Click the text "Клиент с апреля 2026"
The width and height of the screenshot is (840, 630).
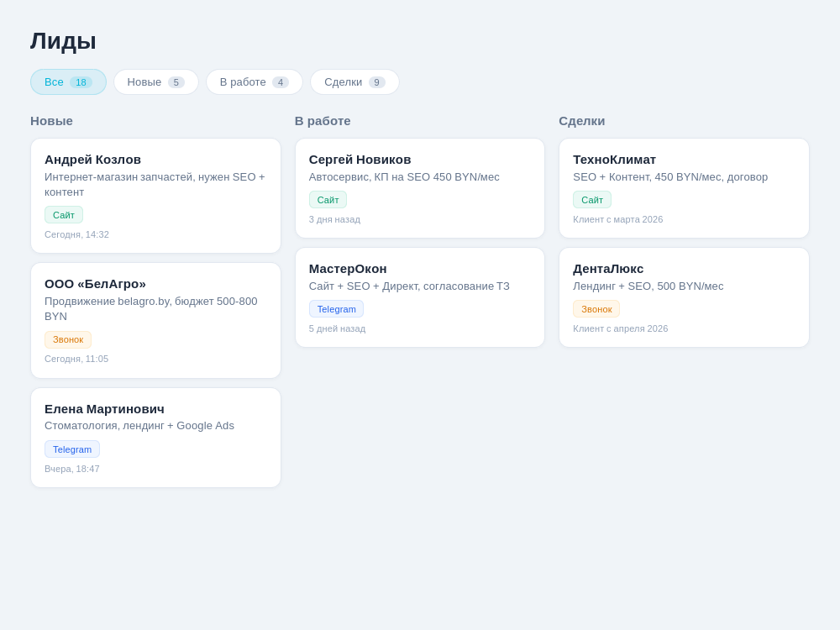[621, 329]
